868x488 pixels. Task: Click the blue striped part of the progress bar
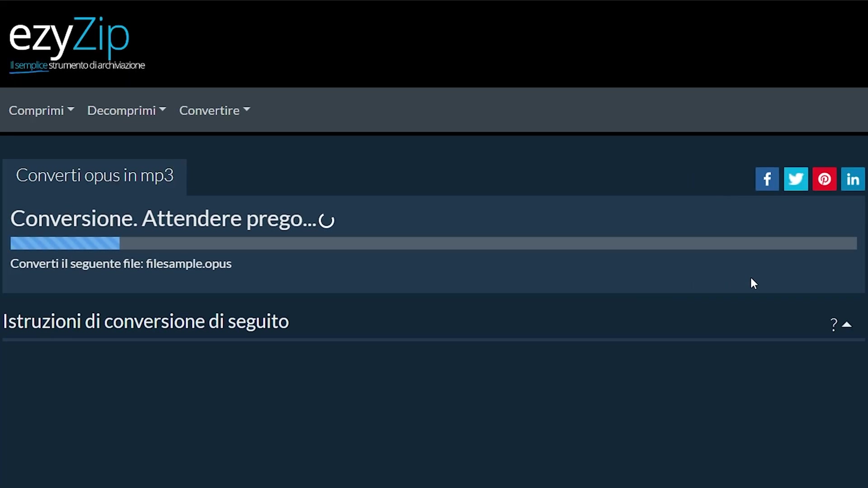click(65, 243)
